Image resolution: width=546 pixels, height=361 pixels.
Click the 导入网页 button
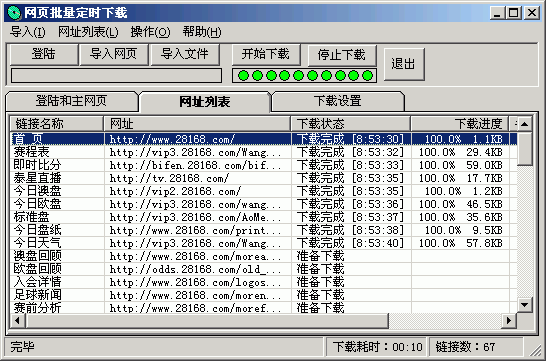point(114,54)
